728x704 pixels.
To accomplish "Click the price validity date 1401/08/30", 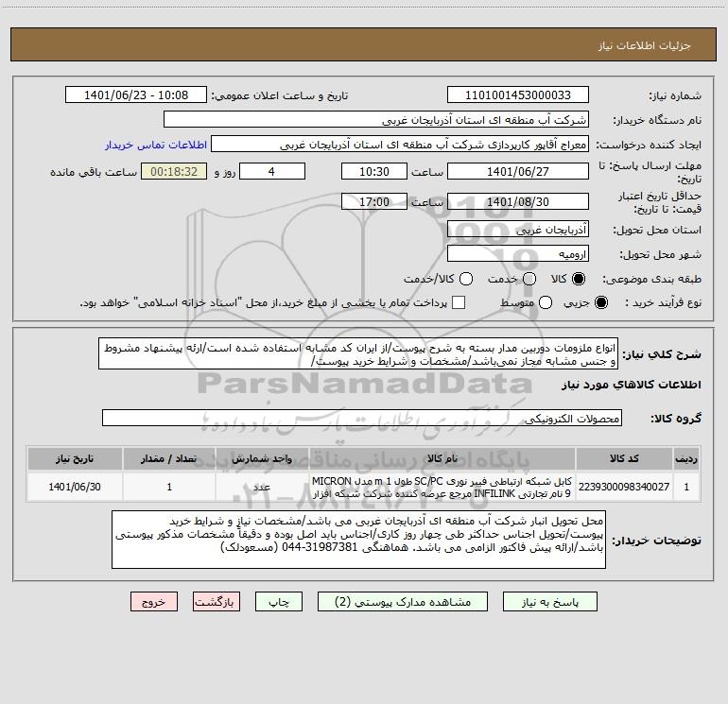I will [518, 202].
